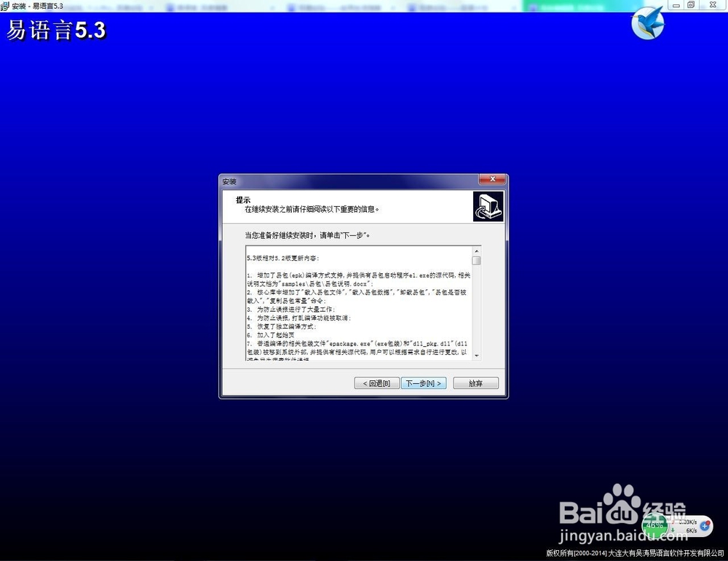728x561 pixels.
Task: Click the 放弃 button
Action: (475, 383)
